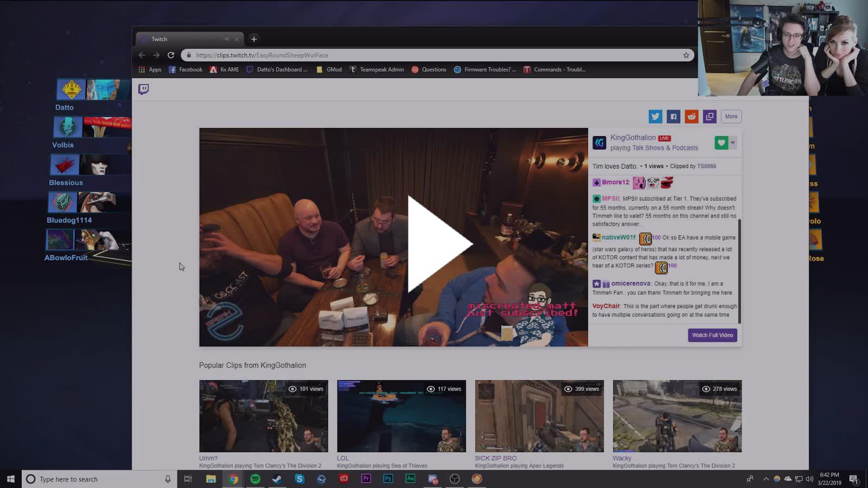This screenshot has width=868, height=488.
Task: Open Steam from taskbar
Action: tap(277, 479)
